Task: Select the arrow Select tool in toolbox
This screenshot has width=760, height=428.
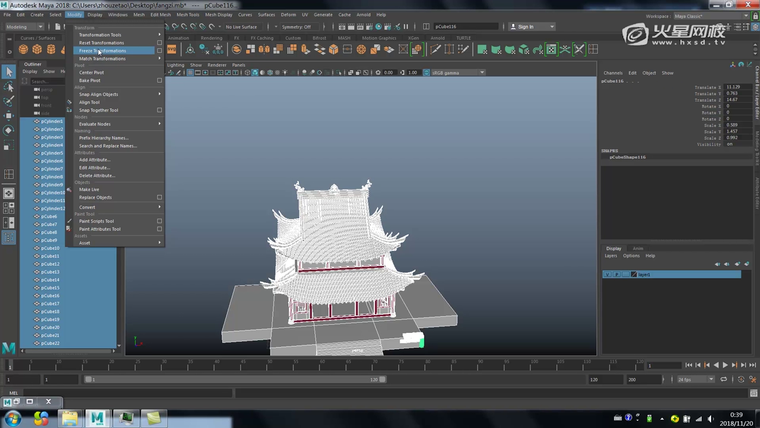Action: click(x=8, y=72)
